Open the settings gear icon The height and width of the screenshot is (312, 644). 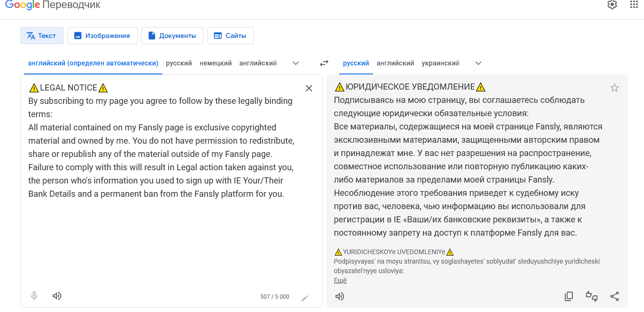(x=612, y=5)
